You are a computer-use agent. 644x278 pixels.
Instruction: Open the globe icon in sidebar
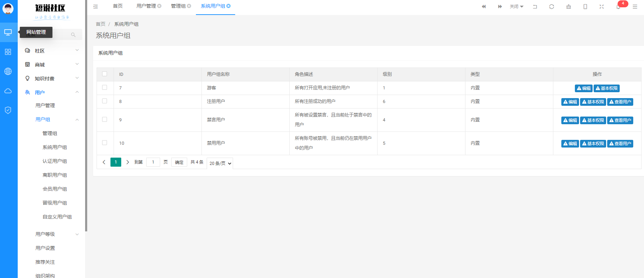(8, 71)
